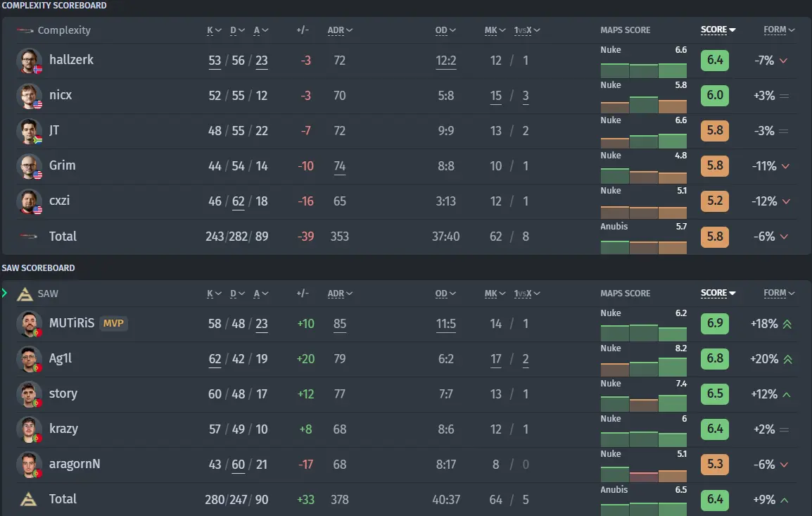
Task: Click story's upward form arrow icon
Action: click(x=787, y=395)
